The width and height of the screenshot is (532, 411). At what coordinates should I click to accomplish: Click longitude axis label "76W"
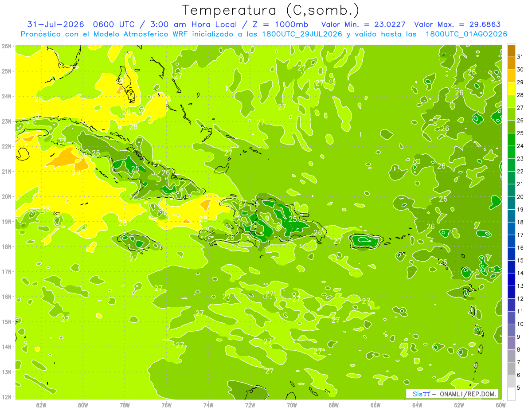coord(166,405)
